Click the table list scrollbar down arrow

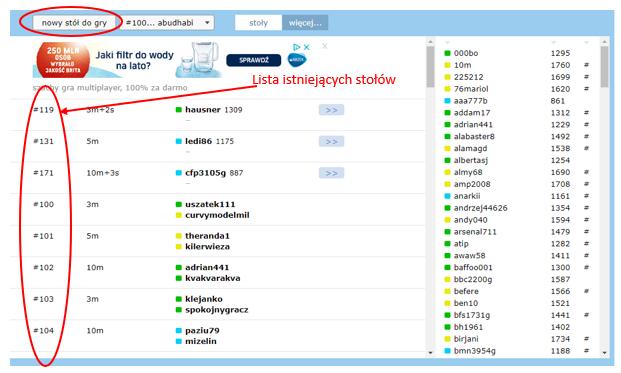point(430,352)
